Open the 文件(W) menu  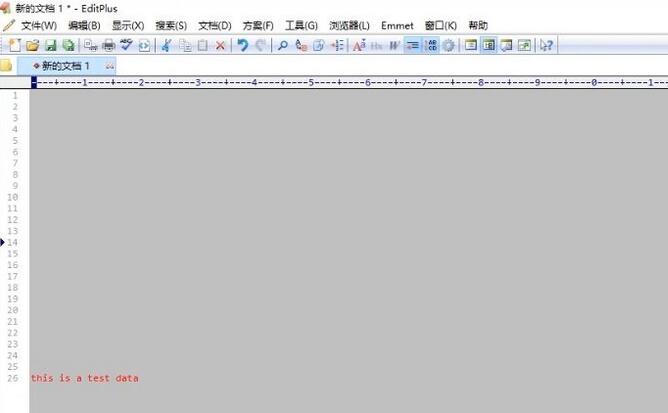click(x=38, y=25)
